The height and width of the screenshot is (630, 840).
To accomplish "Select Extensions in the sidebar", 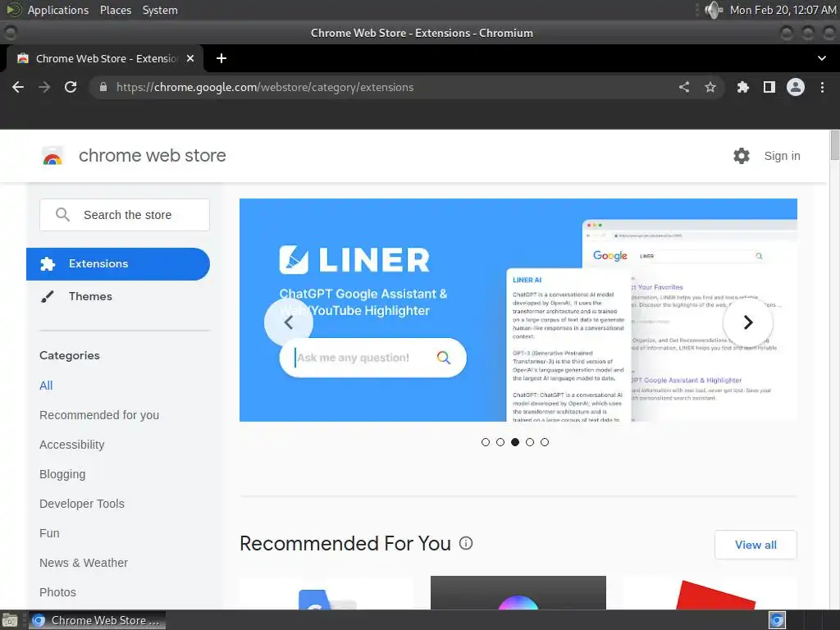I will point(118,264).
